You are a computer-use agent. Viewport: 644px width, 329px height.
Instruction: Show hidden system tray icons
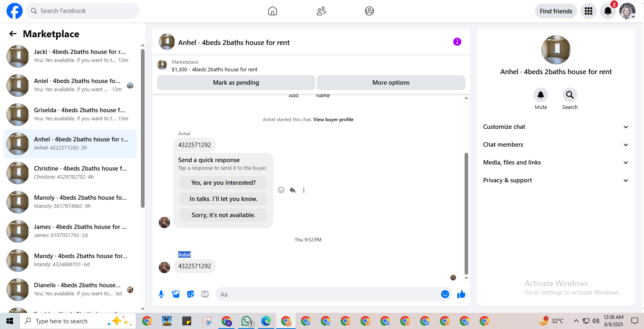point(576,321)
